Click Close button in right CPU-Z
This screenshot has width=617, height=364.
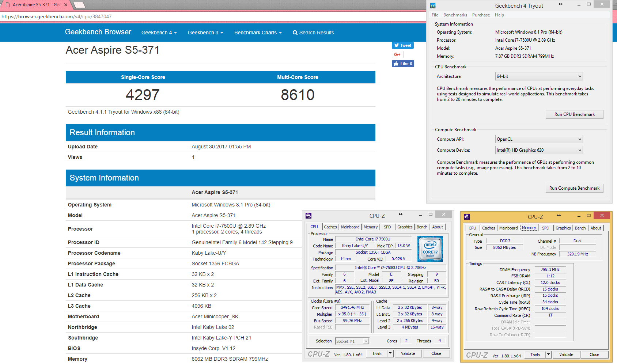point(594,354)
